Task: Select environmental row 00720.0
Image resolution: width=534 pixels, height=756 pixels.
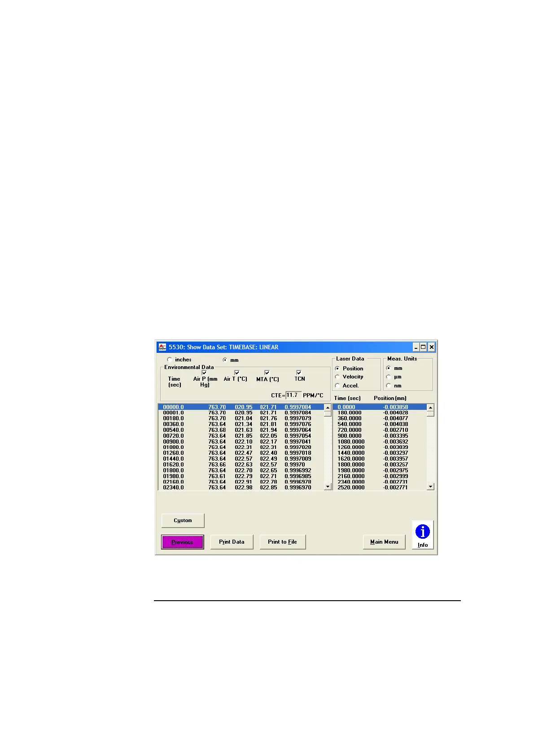Action: 241,436
